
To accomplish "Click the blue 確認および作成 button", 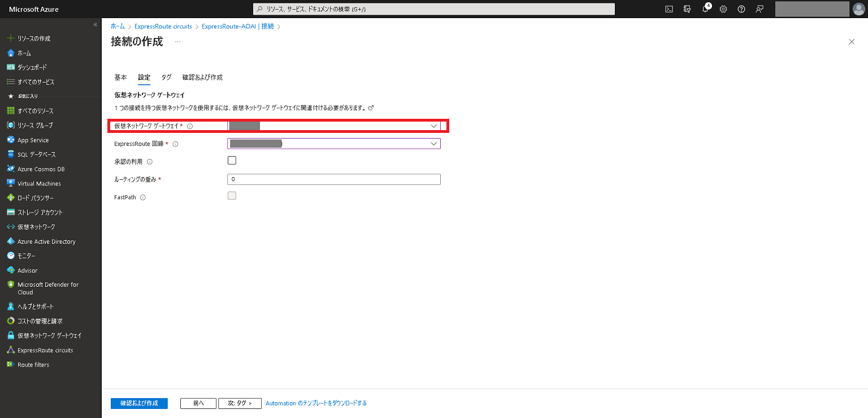I will click(139, 403).
